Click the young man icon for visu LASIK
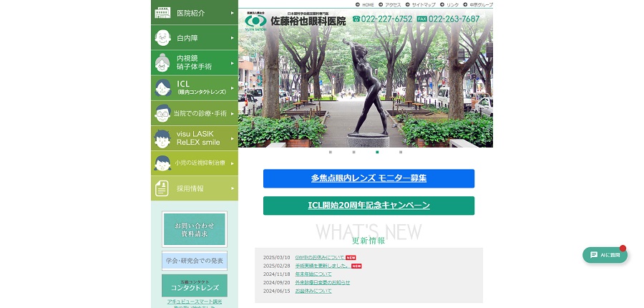Screen dimensions: 644x308 click(162, 138)
